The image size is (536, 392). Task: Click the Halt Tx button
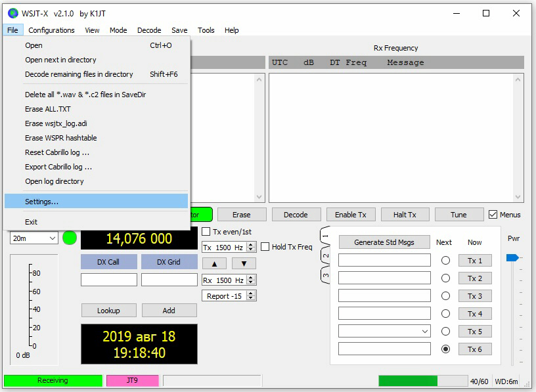(405, 215)
